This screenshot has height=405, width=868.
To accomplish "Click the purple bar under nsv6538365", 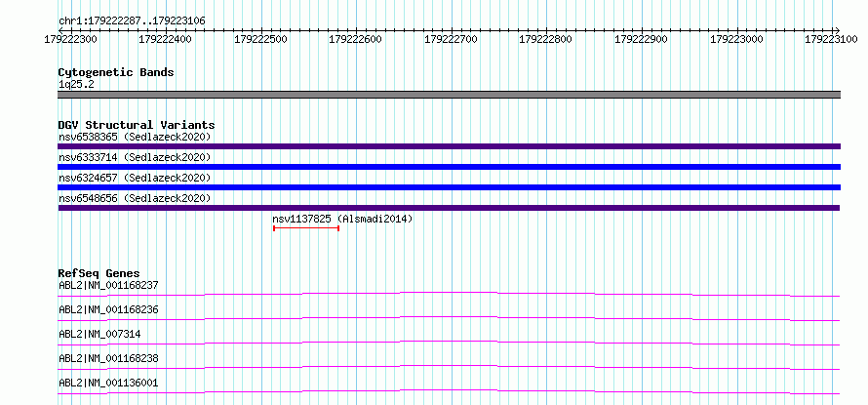I will point(449,146).
